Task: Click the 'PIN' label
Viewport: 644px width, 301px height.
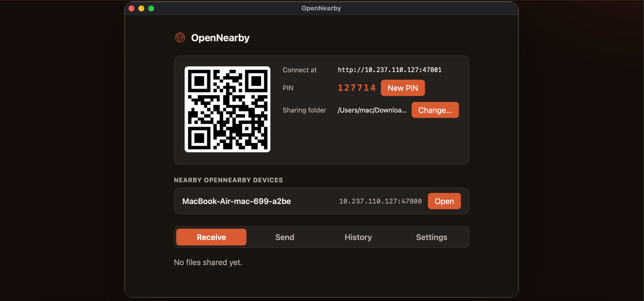Action: pyautogui.click(x=288, y=88)
